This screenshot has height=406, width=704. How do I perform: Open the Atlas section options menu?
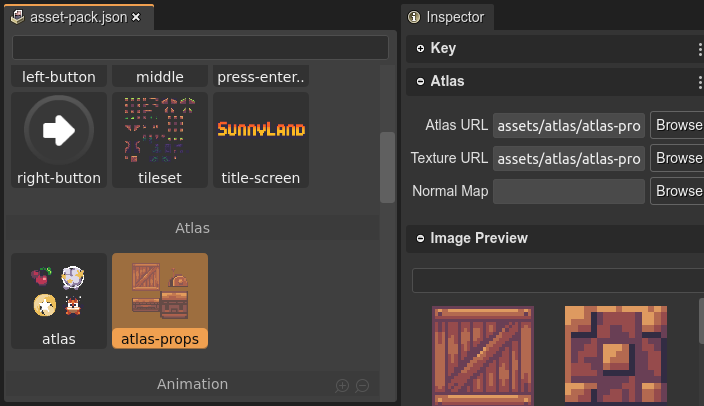(x=700, y=82)
